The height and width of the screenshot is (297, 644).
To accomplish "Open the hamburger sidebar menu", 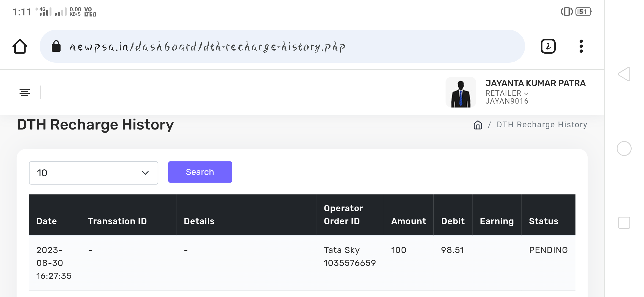I will point(25,92).
